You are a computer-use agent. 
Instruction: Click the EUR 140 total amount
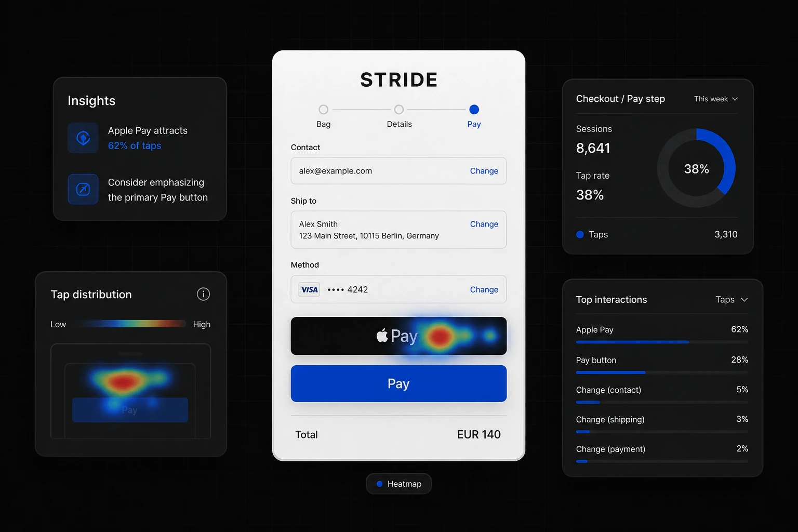point(478,434)
